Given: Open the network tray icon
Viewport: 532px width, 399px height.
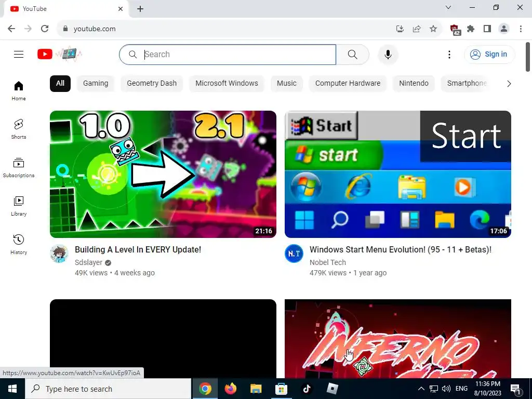Looking at the screenshot, I should (434, 389).
